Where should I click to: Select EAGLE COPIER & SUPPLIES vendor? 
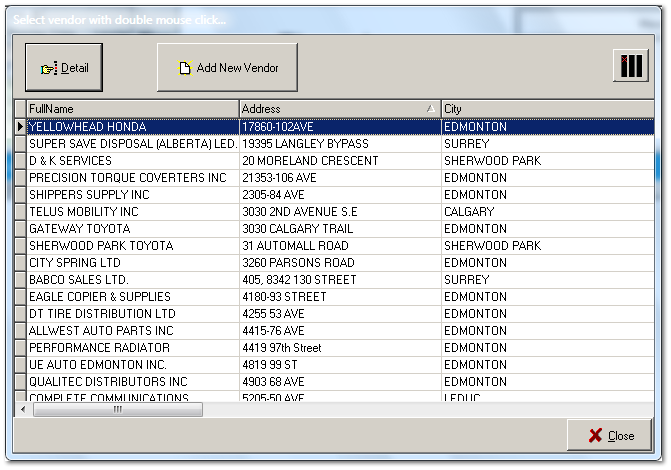click(132, 297)
